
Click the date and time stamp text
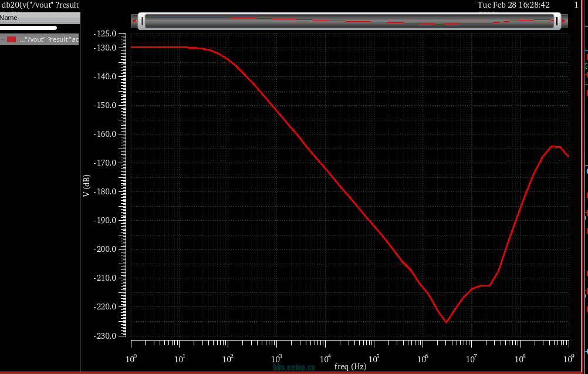(514, 5)
